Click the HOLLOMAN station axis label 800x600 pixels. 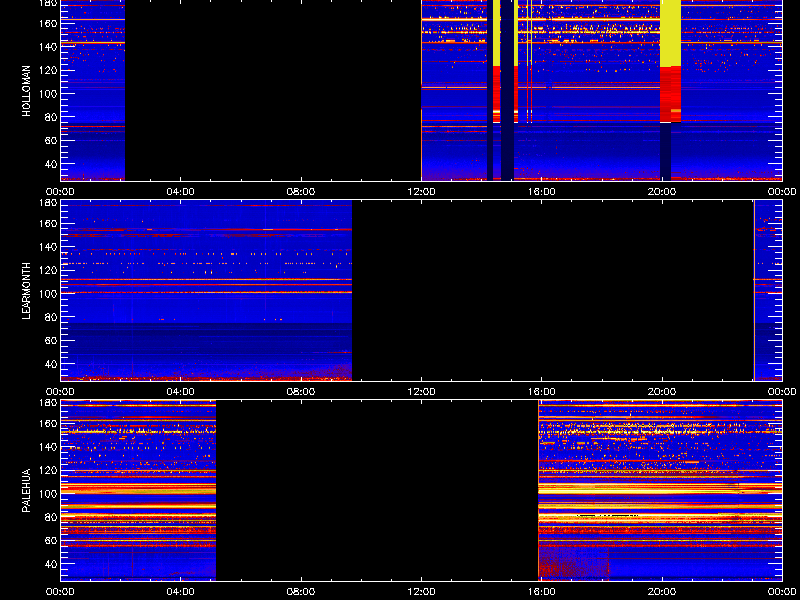click(x=27, y=91)
